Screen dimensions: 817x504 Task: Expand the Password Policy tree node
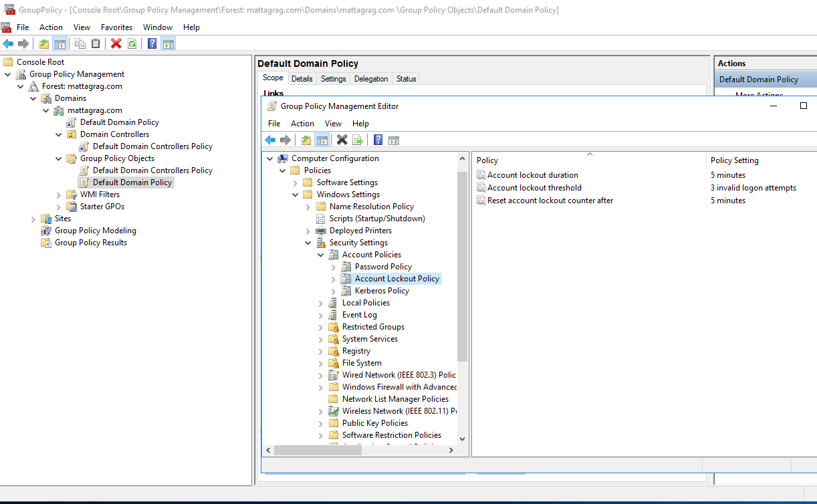[332, 266]
